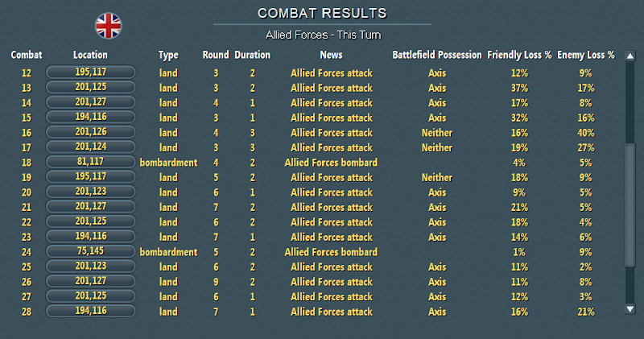644x339 pixels.
Task: View bombardment location 81,117
Action: coord(91,162)
